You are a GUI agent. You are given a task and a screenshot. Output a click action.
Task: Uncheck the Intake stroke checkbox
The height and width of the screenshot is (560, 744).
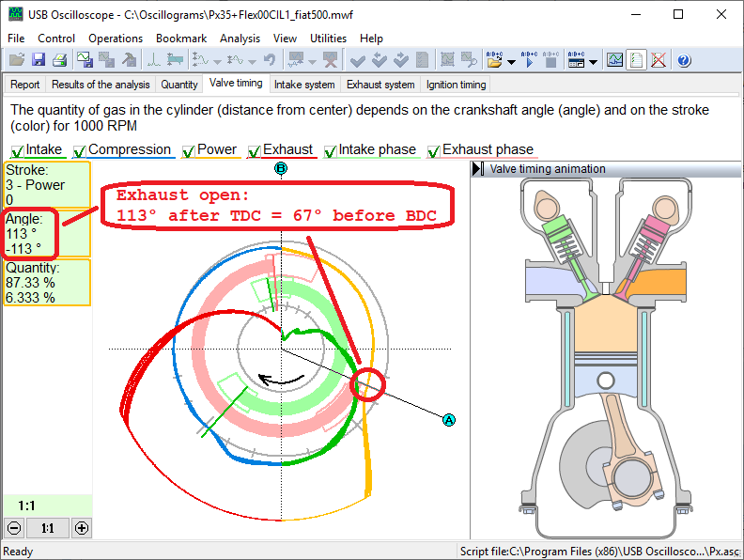pos(18,151)
